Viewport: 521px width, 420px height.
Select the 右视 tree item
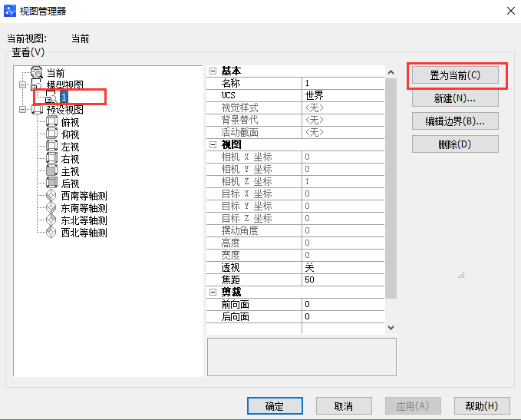coord(70,159)
